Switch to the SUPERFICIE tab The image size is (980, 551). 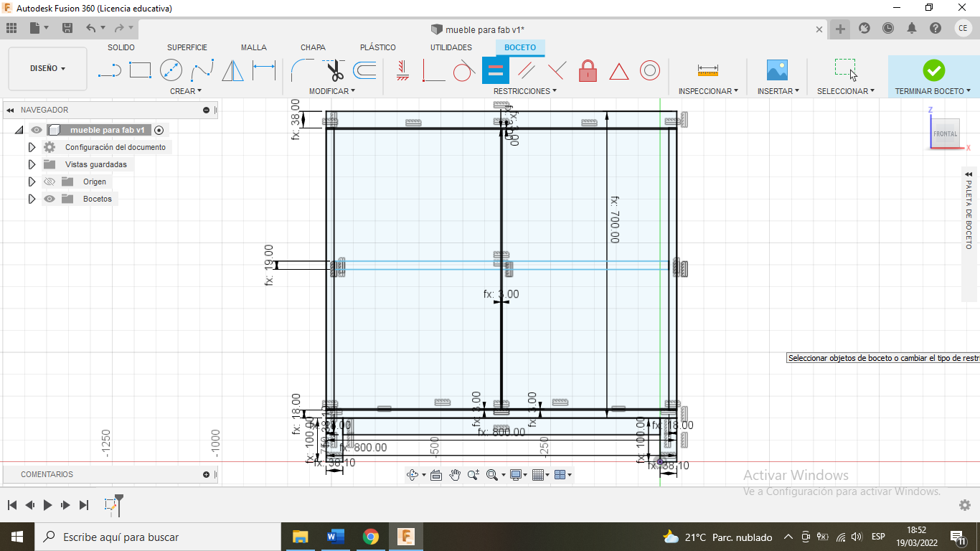(187, 47)
